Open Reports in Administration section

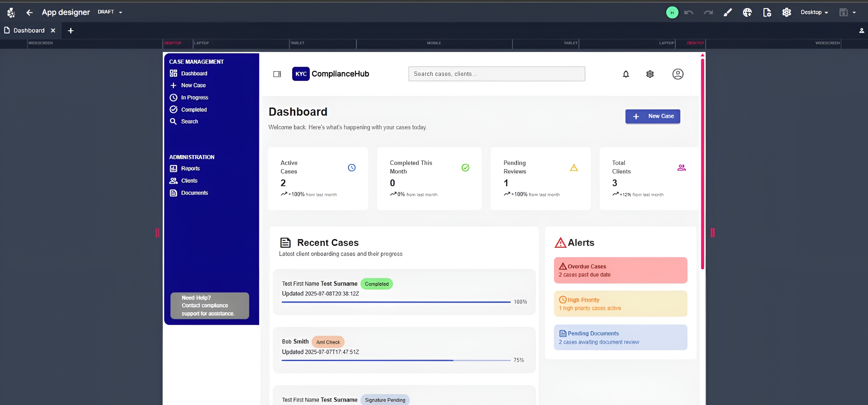(x=190, y=169)
